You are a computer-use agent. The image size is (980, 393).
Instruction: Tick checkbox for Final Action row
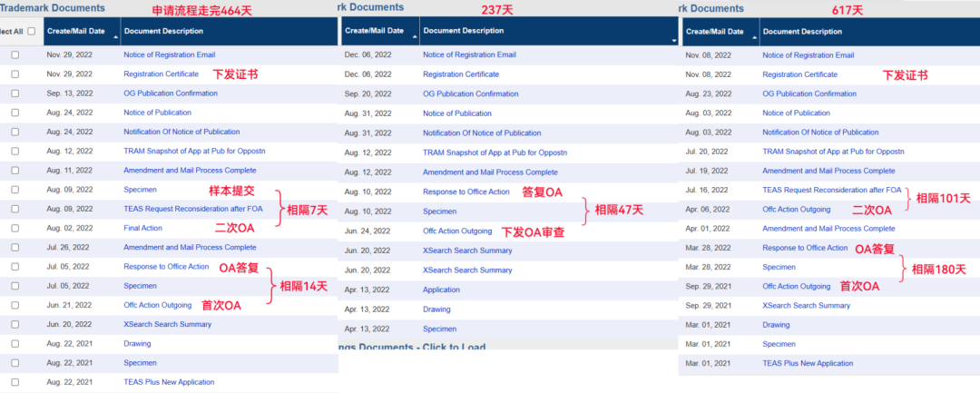pyautogui.click(x=15, y=228)
